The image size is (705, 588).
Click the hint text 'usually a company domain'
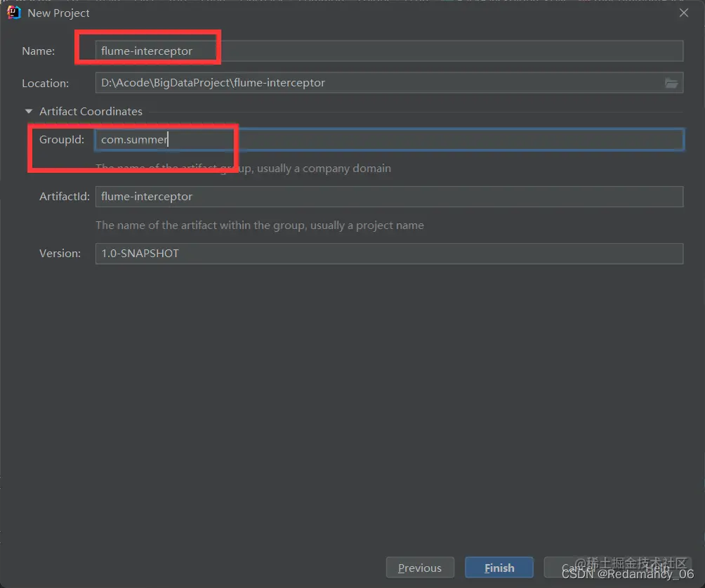coord(324,169)
